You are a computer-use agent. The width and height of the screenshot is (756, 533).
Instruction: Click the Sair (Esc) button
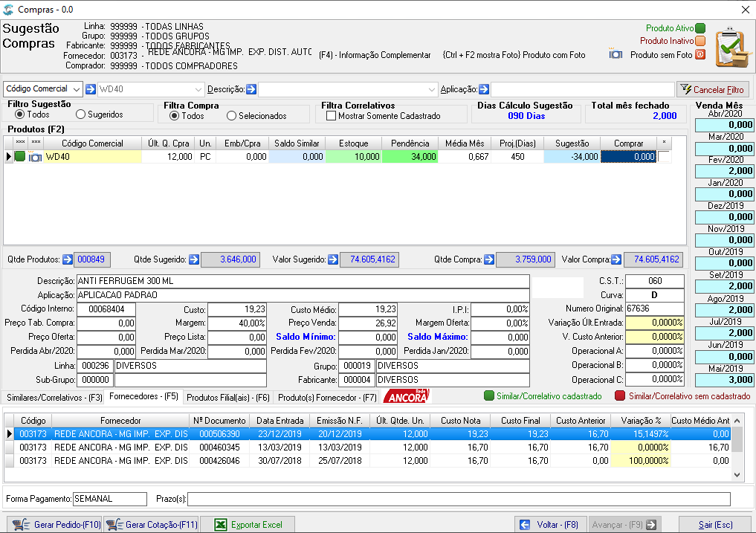[x=715, y=525]
